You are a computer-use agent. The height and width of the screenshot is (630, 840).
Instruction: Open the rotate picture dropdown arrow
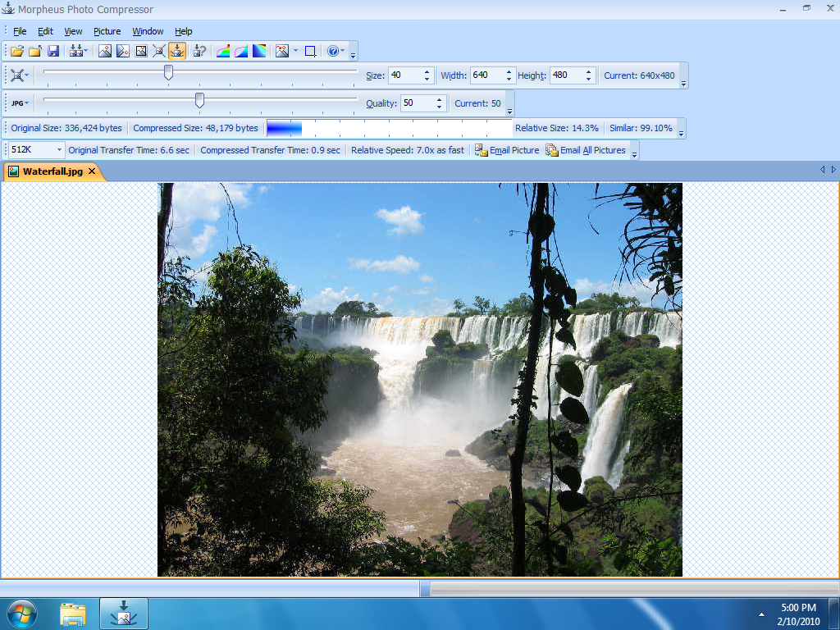295,51
